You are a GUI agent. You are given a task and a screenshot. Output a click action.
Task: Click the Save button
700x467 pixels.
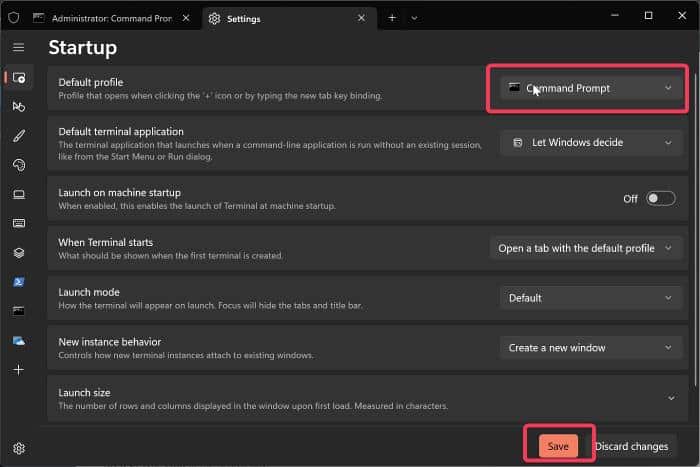tap(558, 446)
